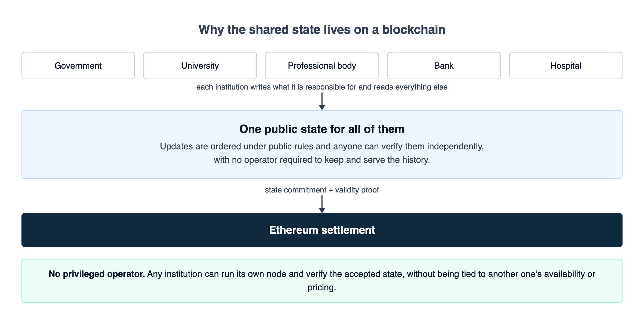Click the word 'pricing.' in the green box

coord(322,287)
